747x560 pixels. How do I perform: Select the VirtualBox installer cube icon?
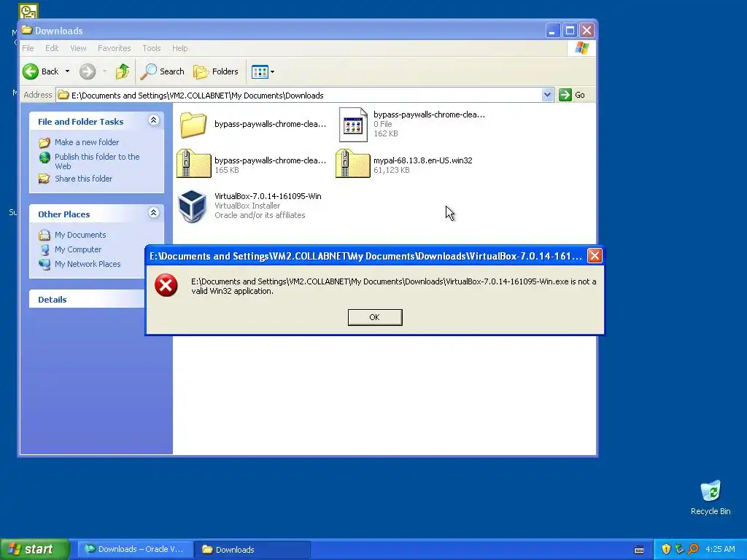(x=192, y=206)
